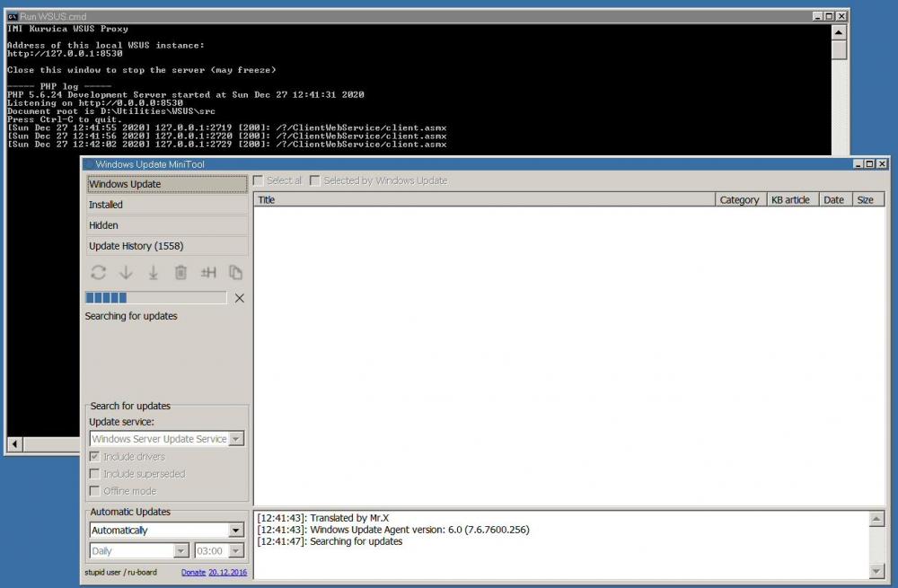This screenshot has width=898, height=588.
Task: Click the uninstall trash can icon
Action: click(180, 273)
